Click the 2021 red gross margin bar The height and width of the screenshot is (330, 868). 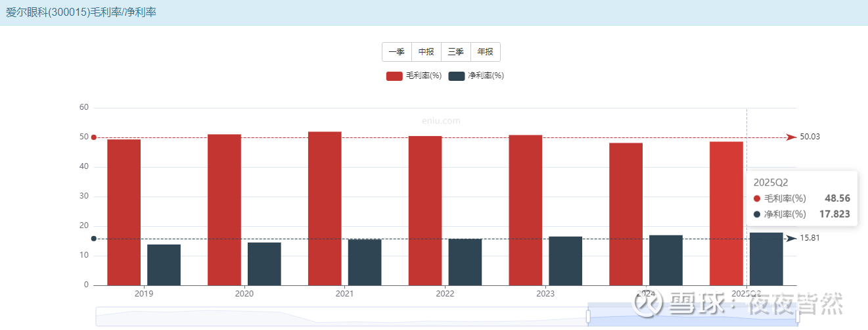pos(325,208)
